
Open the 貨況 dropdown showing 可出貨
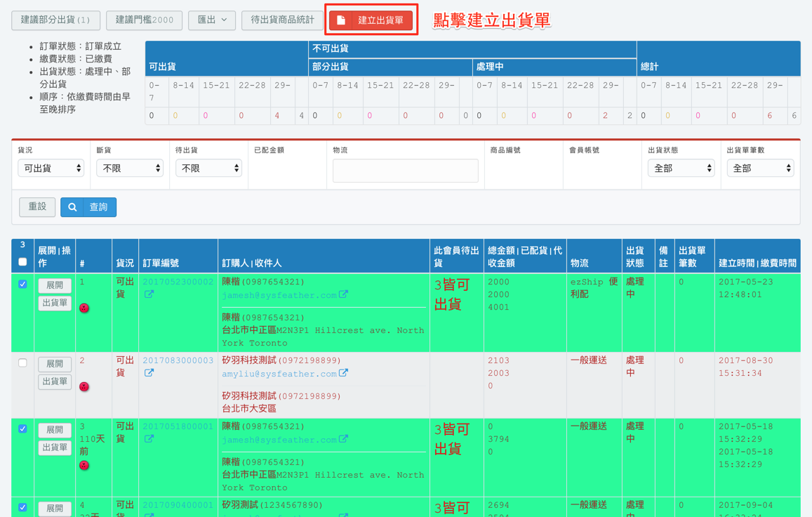pyautogui.click(x=51, y=169)
